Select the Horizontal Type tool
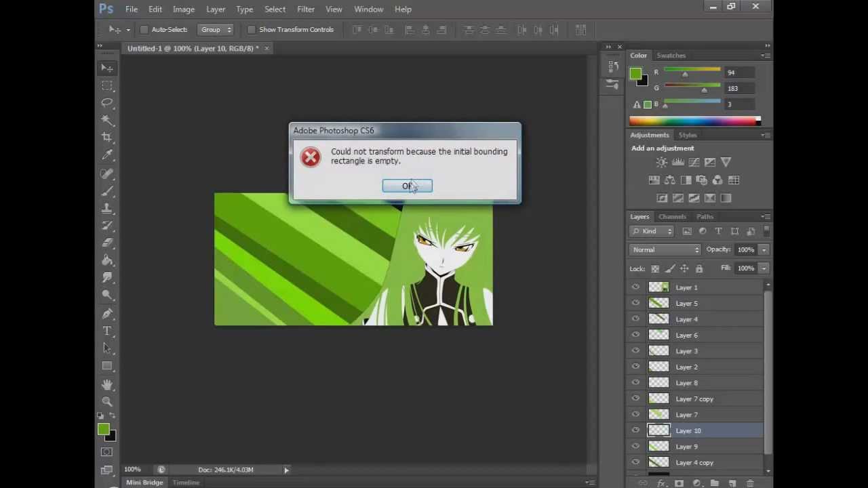Viewport: 868px width, 488px height. [107, 331]
